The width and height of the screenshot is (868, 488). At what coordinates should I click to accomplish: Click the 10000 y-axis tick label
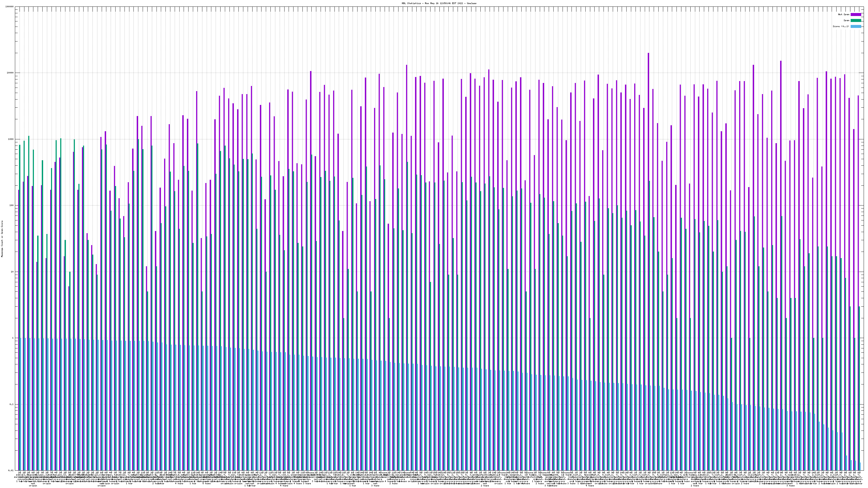(11, 73)
